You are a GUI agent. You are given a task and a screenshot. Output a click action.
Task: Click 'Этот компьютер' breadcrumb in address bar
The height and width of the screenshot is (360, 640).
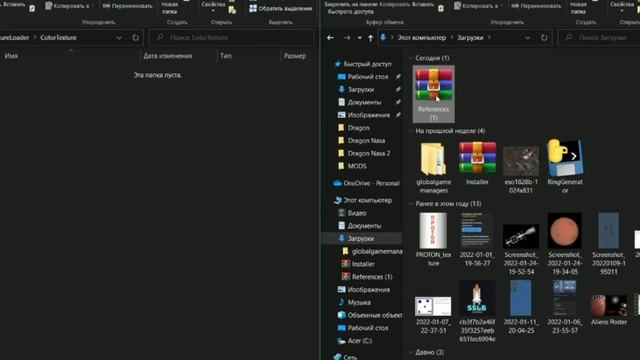click(x=422, y=38)
